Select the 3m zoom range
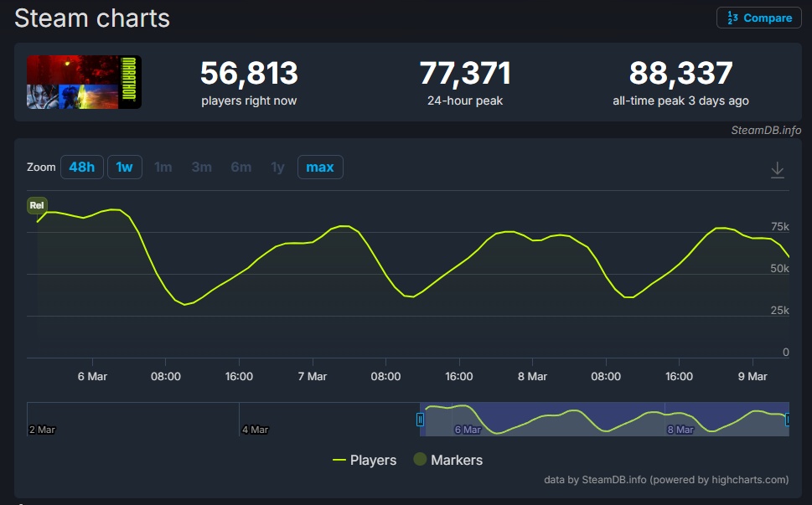Screen dimensions: 812x505 click(x=201, y=167)
